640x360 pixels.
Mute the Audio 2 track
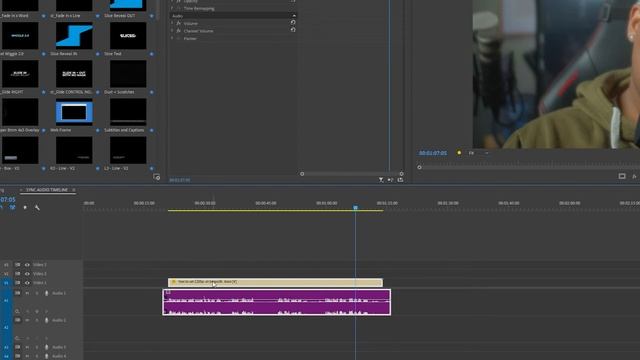(27, 320)
